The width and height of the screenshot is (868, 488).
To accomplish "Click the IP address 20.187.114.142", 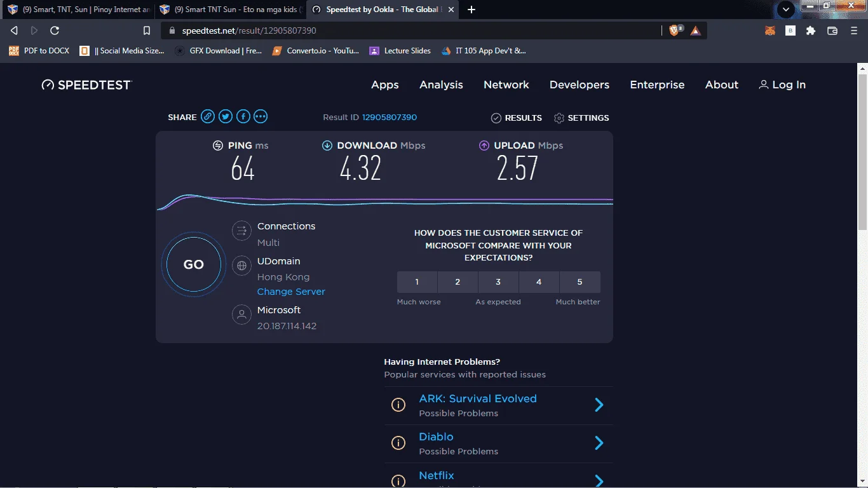I will [287, 326].
